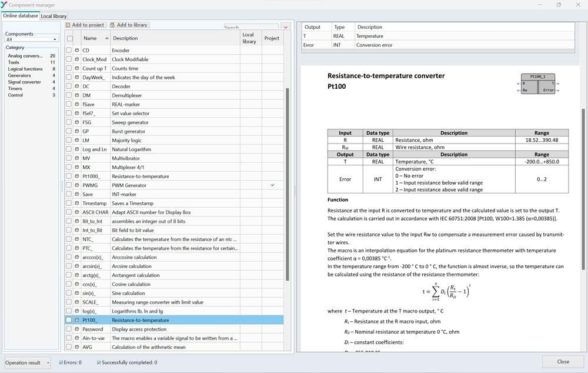The image size is (588, 373).
Task: Click the component icon next to NTC_
Action: [x=77, y=239]
